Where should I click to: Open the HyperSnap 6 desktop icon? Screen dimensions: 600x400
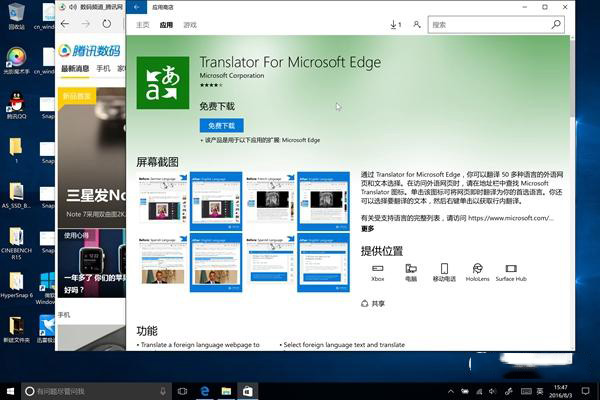(16, 285)
